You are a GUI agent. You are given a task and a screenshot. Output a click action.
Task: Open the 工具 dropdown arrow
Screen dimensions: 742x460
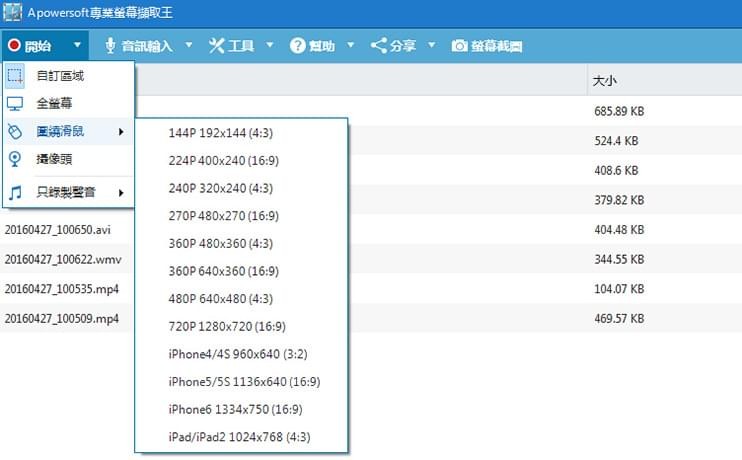click(x=270, y=45)
